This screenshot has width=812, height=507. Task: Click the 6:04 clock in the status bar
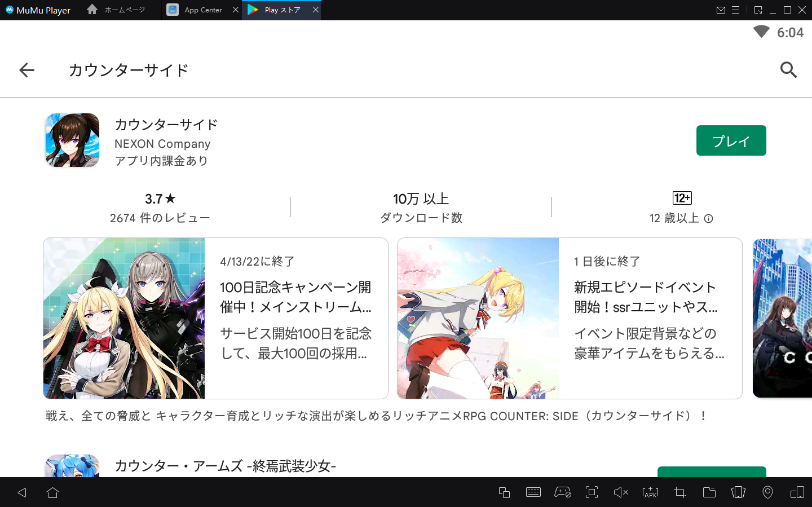click(x=790, y=33)
